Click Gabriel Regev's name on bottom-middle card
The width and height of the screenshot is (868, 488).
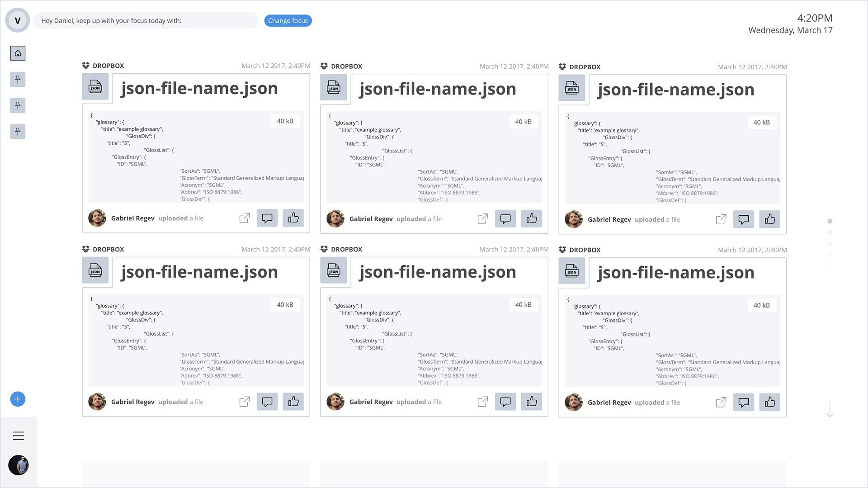371,402
